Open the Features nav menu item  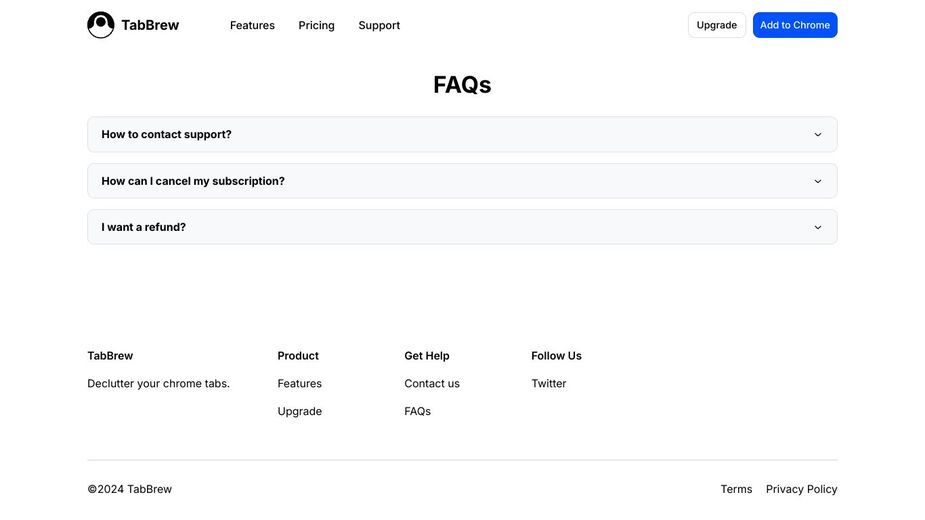252,25
